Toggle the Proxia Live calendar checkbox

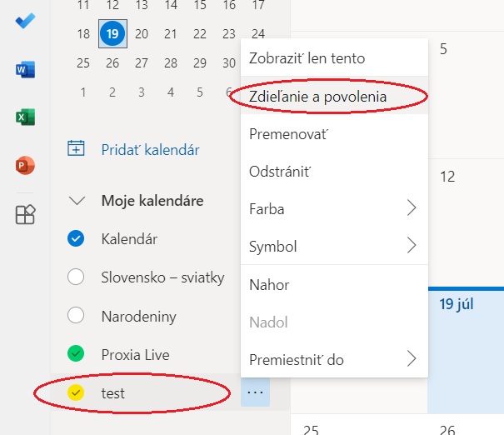76,354
